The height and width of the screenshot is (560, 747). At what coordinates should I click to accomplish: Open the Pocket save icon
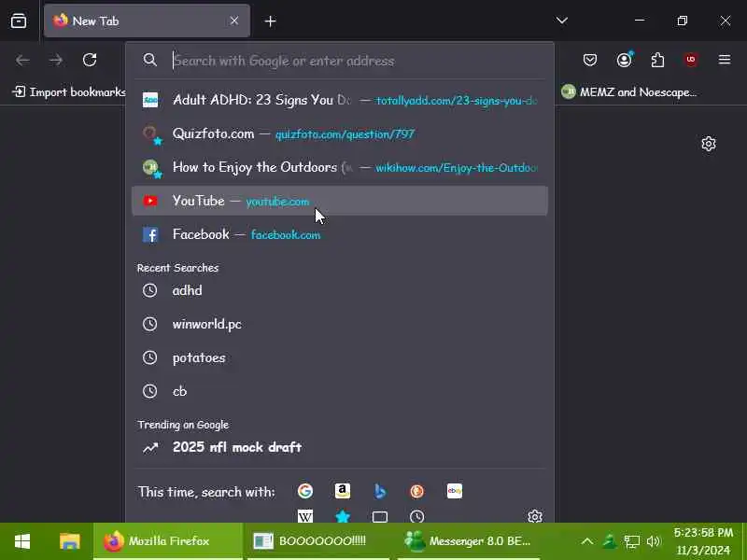coord(590,60)
